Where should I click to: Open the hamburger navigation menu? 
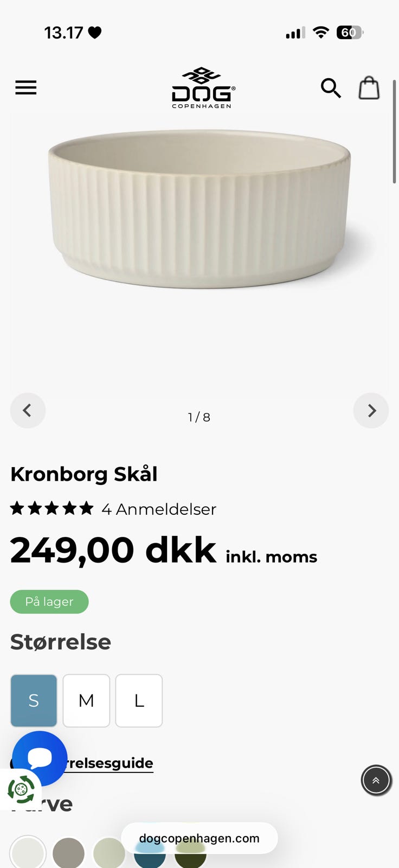tap(25, 87)
